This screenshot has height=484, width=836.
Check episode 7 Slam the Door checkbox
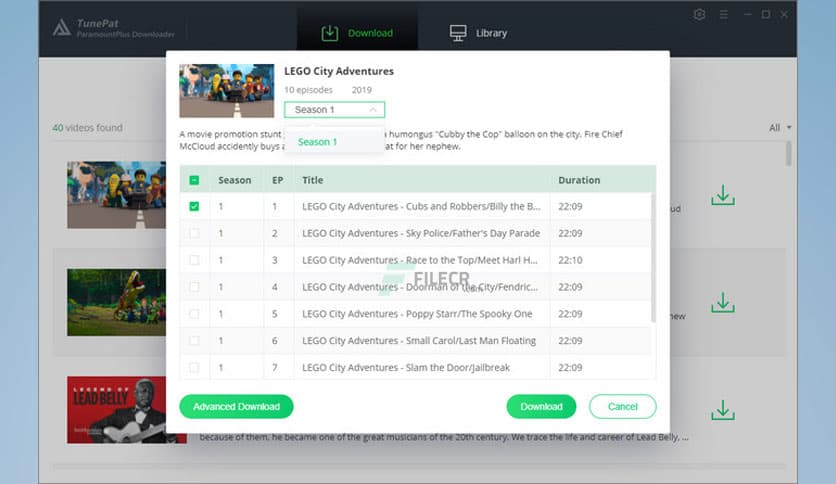click(194, 367)
